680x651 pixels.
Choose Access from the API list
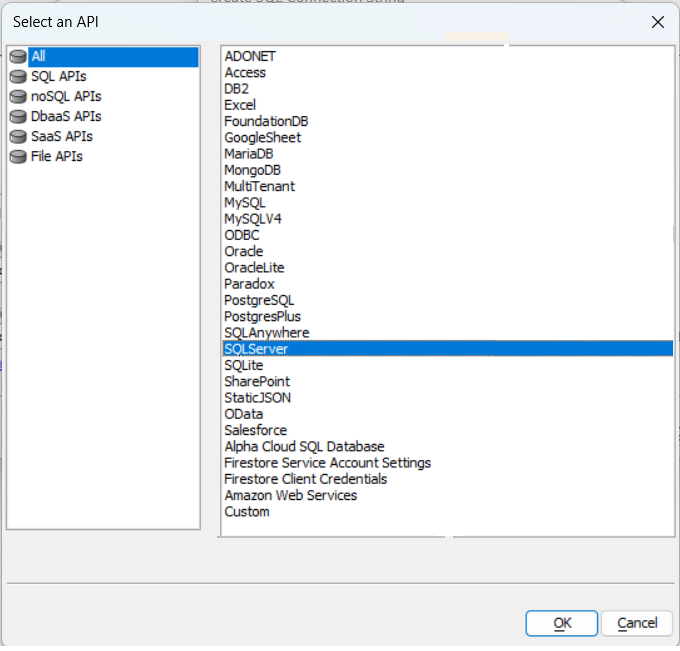point(245,73)
